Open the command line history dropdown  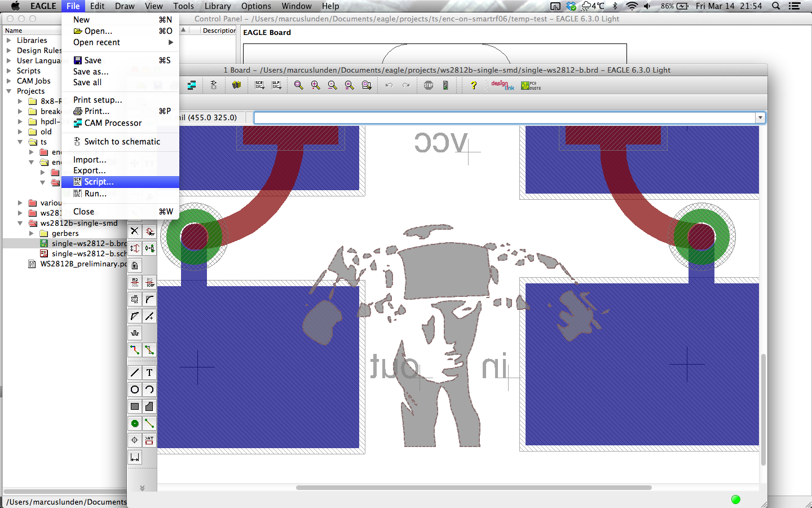tap(760, 117)
